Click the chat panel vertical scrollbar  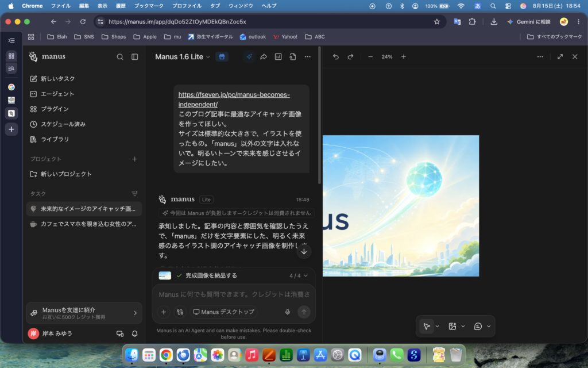tap(319, 116)
